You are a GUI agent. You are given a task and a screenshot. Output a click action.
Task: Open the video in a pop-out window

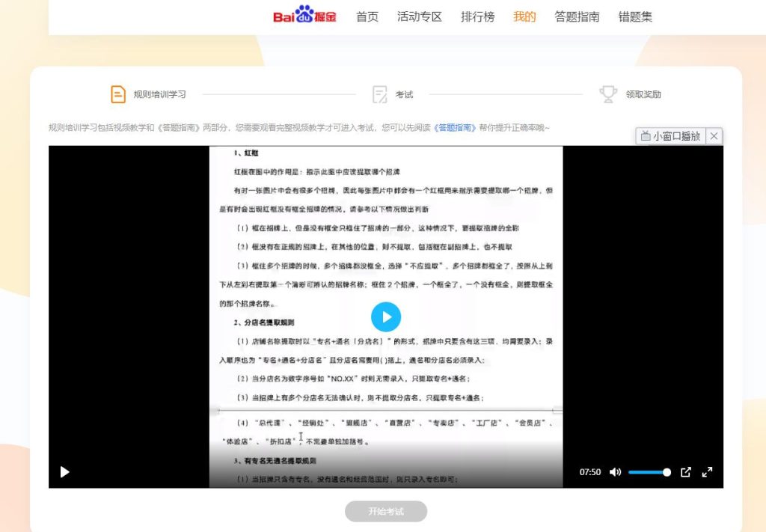click(686, 472)
